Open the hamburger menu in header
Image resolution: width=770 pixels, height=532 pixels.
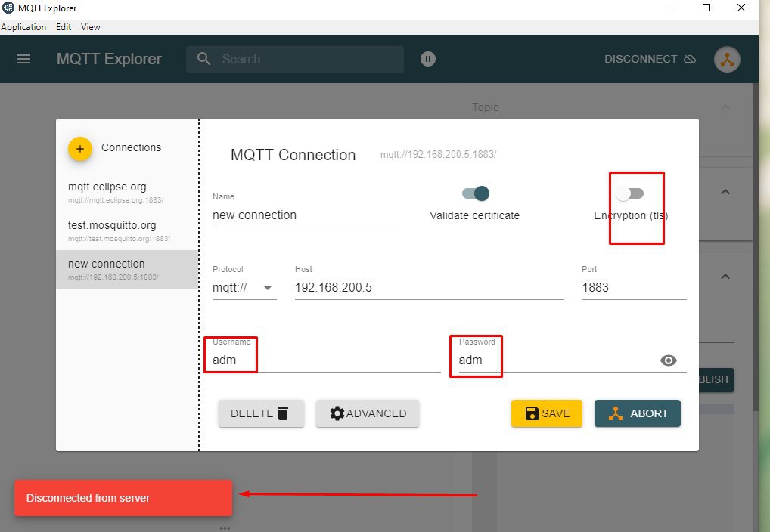23,60
